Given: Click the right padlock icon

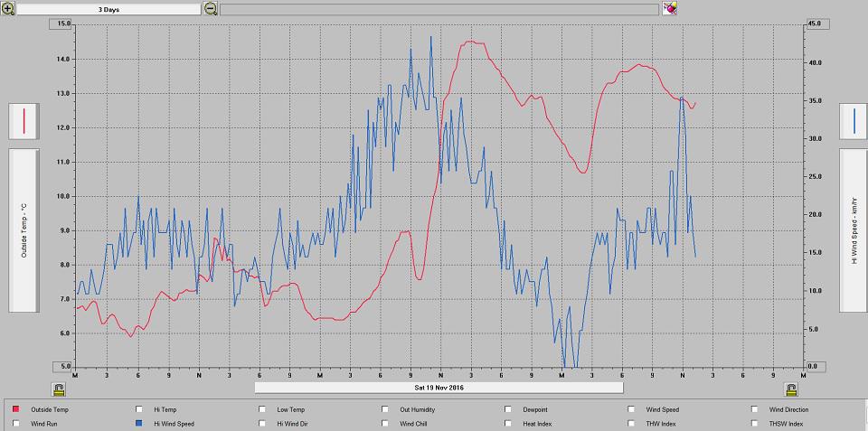Looking at the screenshot, I should [791, 389].
